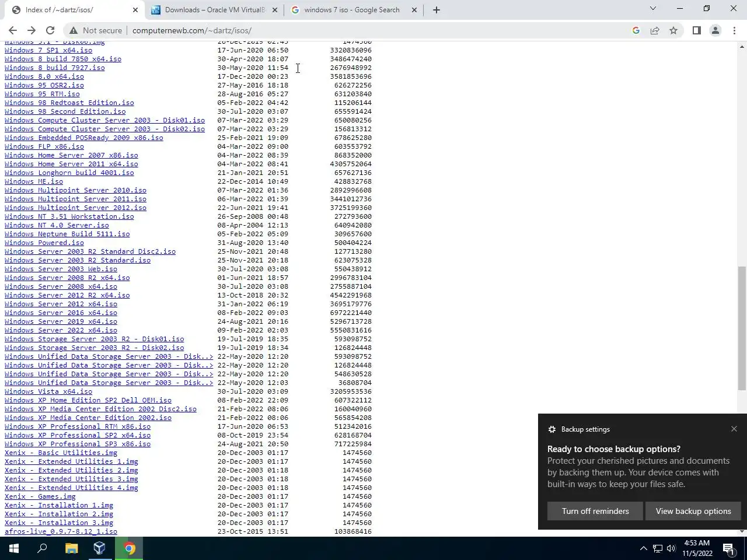The image size is (747, 560).
Task: Open Windows Embedded POSReady 2009 x86.iso link
Action: click(x=84, y=138)
